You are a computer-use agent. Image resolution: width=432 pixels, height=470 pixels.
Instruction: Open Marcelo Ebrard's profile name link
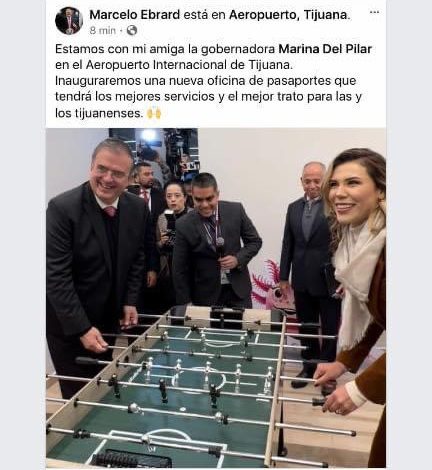(x=135, y=14)
